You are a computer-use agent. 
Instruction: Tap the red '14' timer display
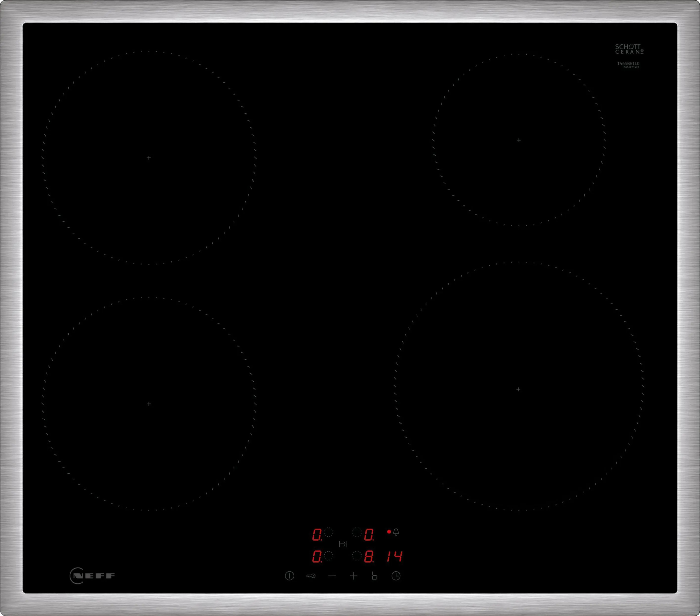click(395, 556)
